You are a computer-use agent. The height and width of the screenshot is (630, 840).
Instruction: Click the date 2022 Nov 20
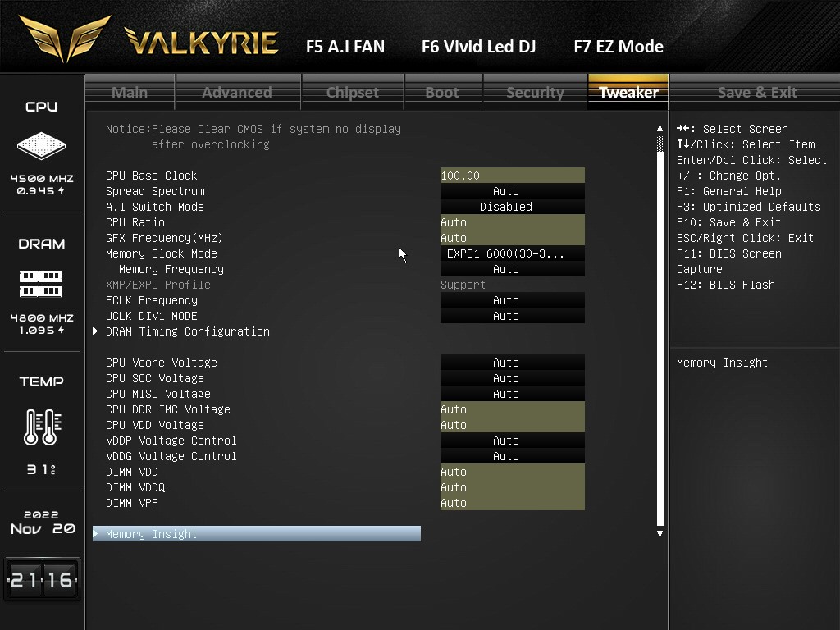(43, 523)
